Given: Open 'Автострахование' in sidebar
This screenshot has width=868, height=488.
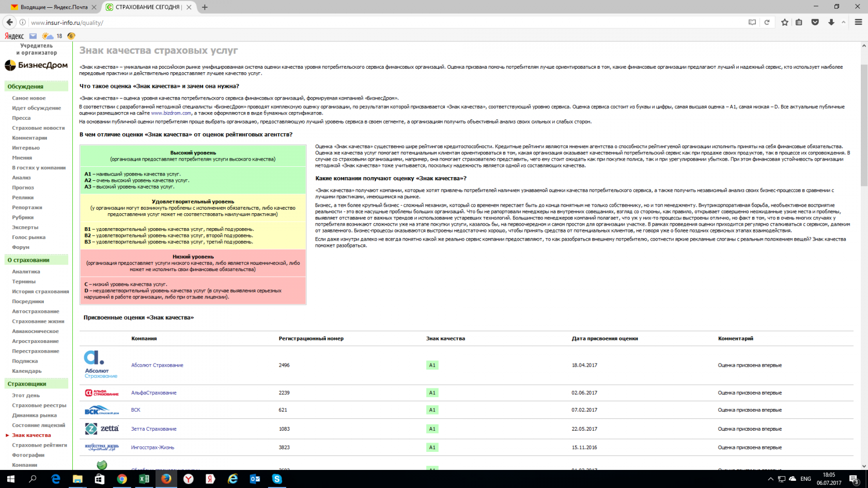Looking at the screenshot, I should click(x=36, y=311).
